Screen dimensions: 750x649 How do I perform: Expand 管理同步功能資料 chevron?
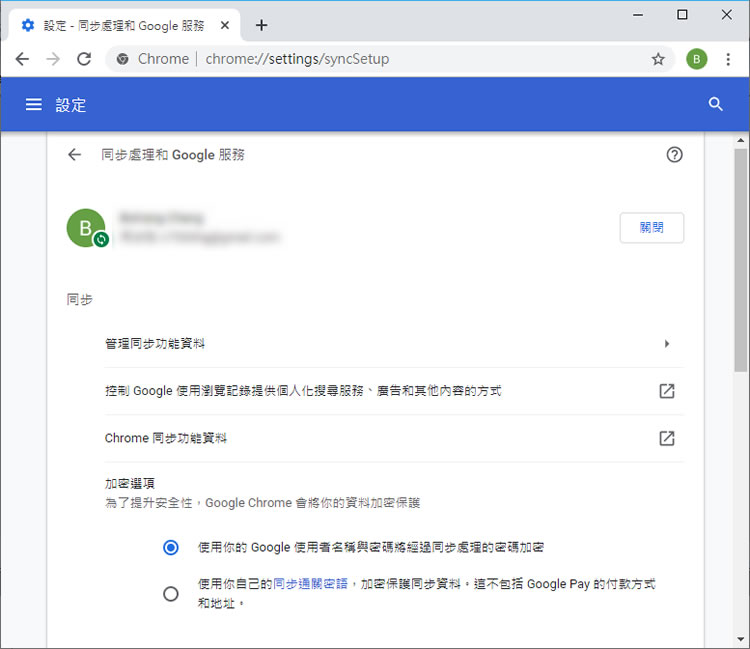click(667, 343)
